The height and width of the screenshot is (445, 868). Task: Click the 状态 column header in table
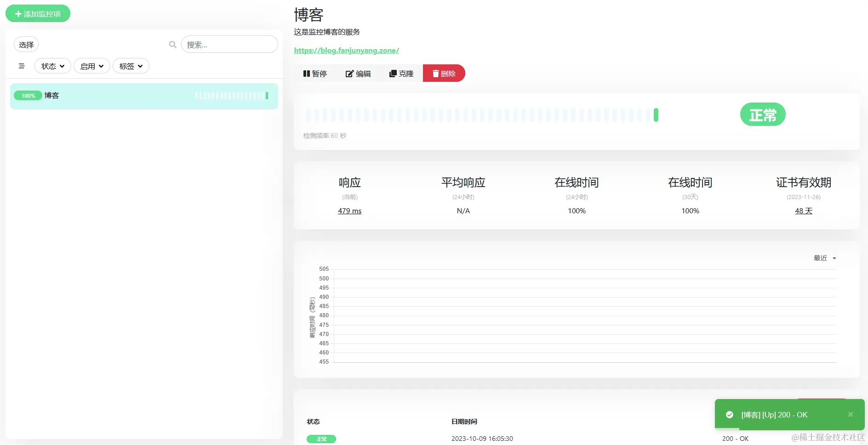(313, 422)
